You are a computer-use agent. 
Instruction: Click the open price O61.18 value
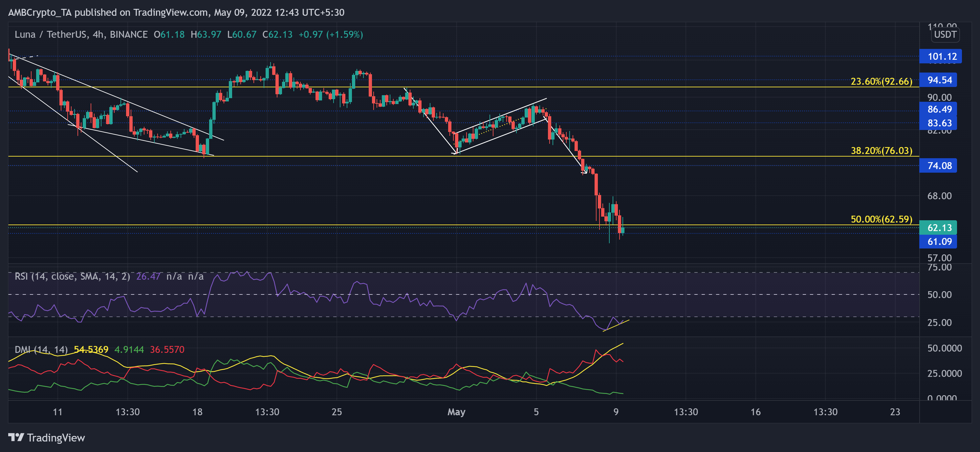click(169, 34)
